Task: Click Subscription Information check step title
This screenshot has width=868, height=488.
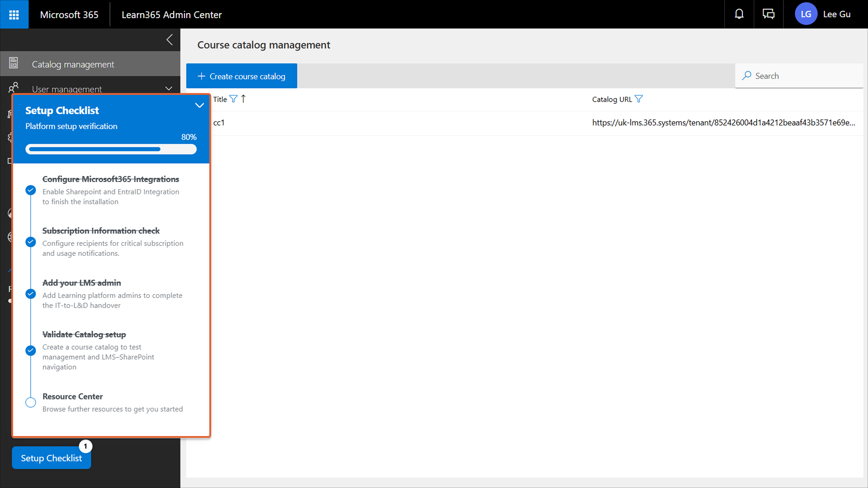Action: pyautogui.click(x=101, y=230)
